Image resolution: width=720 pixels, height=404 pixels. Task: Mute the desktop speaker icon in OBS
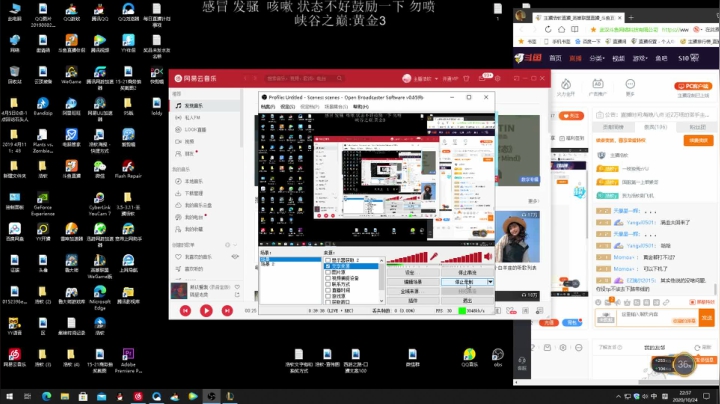pyautogui.click(x=488, y=257)
